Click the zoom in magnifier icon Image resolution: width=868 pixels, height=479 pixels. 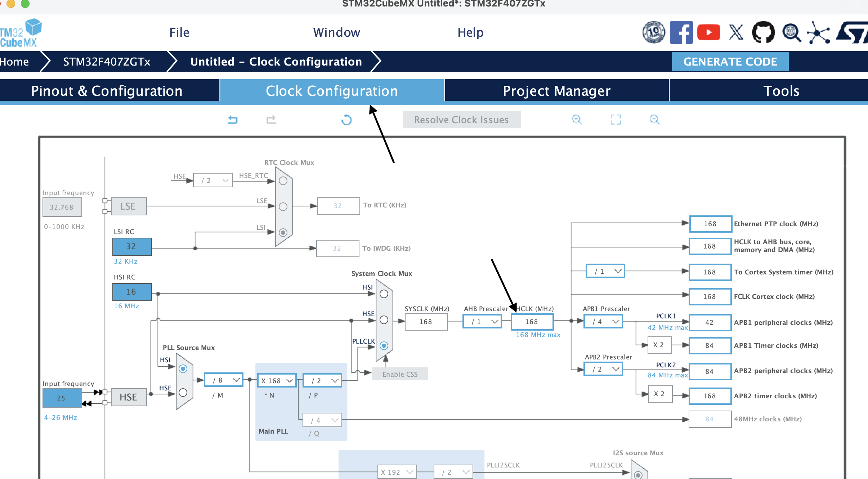[x=577, y=120]
